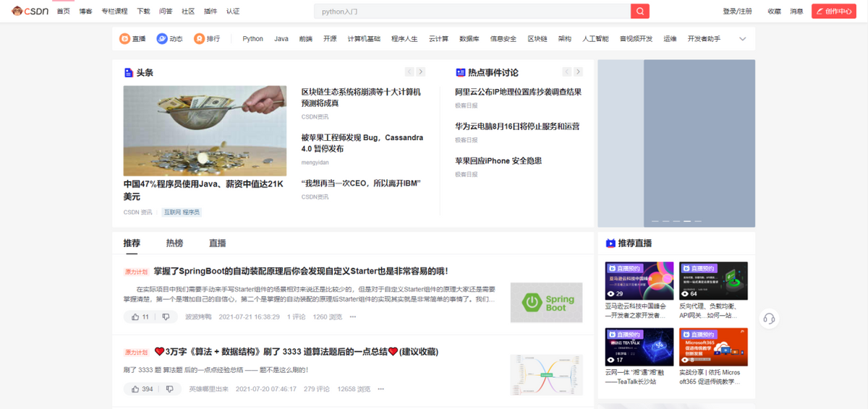Open 消息 in top bar
Image resolution: width=868 pixels, height=409 pixels.
(796, 12)
